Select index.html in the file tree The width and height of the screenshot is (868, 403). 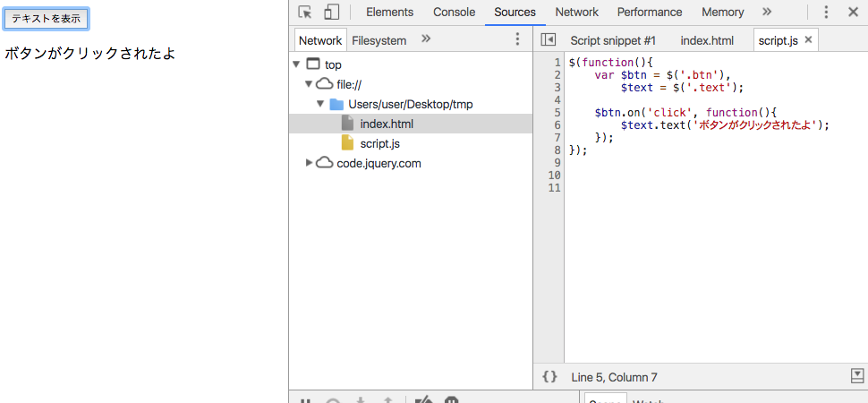click(x=410, y=124)
